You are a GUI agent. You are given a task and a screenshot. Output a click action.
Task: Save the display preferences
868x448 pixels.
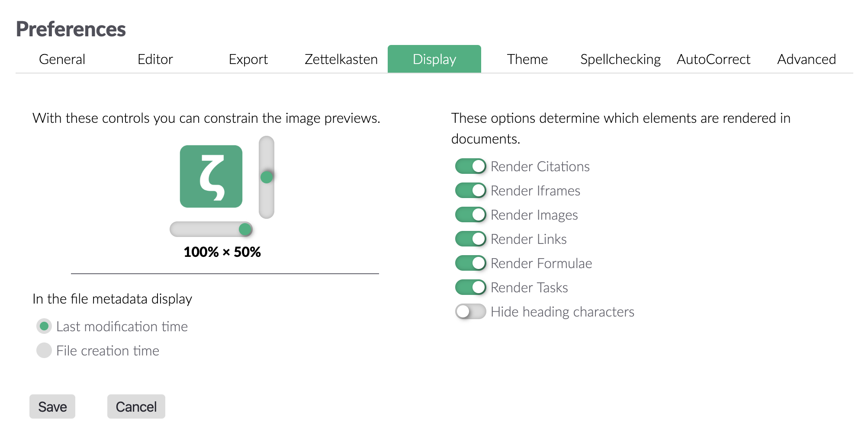click(x=52, y=406)
